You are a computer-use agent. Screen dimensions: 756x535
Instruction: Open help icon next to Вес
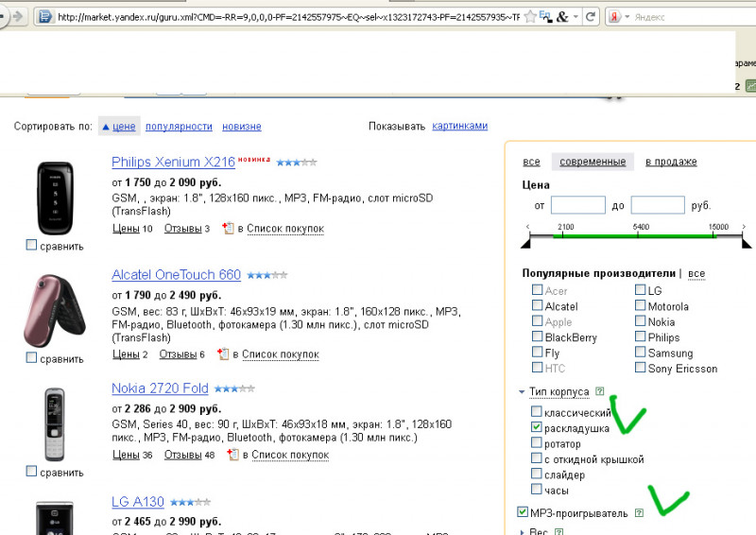(558, 531)
